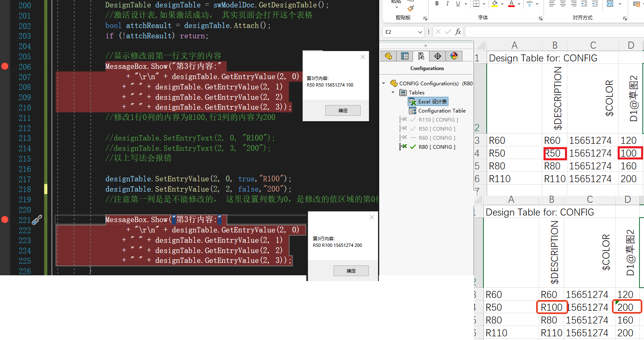644x340 pixels.
Task: Open the 剪贴板 group dialog launcher
Action: [425, 19]
